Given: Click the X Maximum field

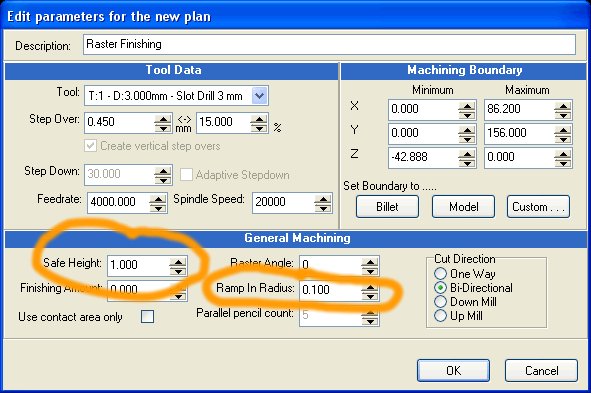Looking at the screenshot, I should [x=519, y=110].
